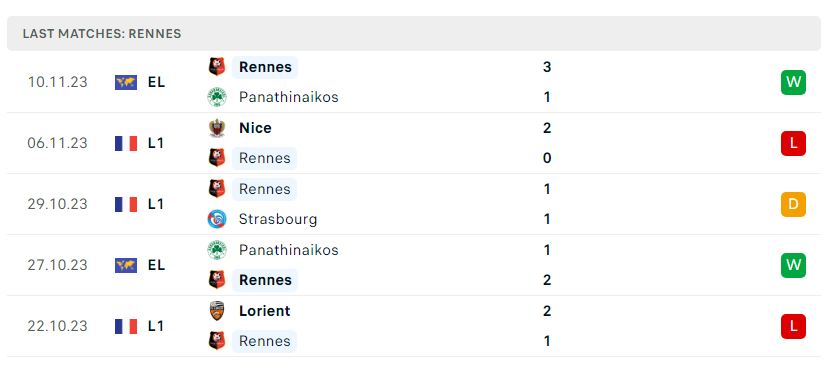Open the Panathinaikos team name on 27.10.23
Viewport: 826px width, 365px height.
289,250
